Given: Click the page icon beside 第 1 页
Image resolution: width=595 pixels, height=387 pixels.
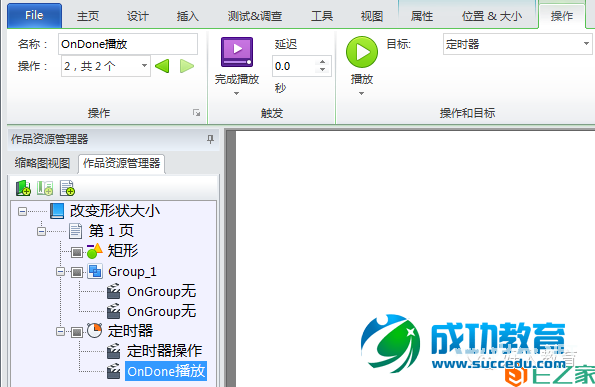Looking at the screenshot, I should click(x=76, y=231).
